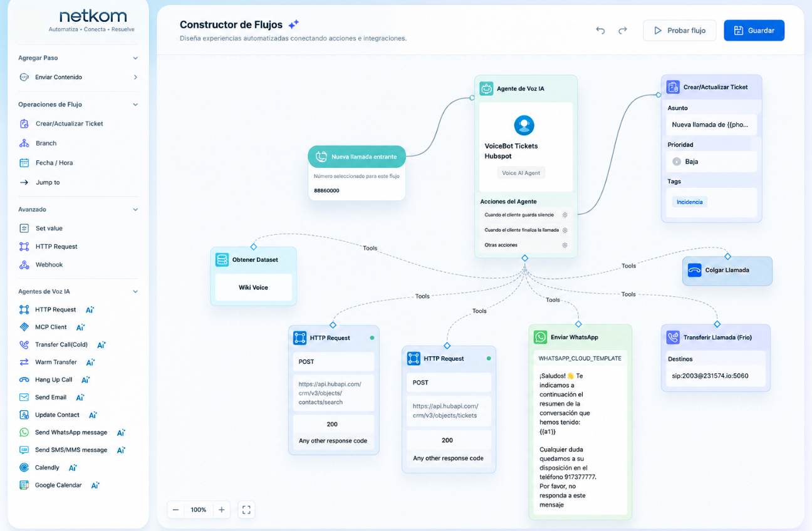
Task: Expand the Enviar Contenido submenu arrow
Action: [135, 78]
